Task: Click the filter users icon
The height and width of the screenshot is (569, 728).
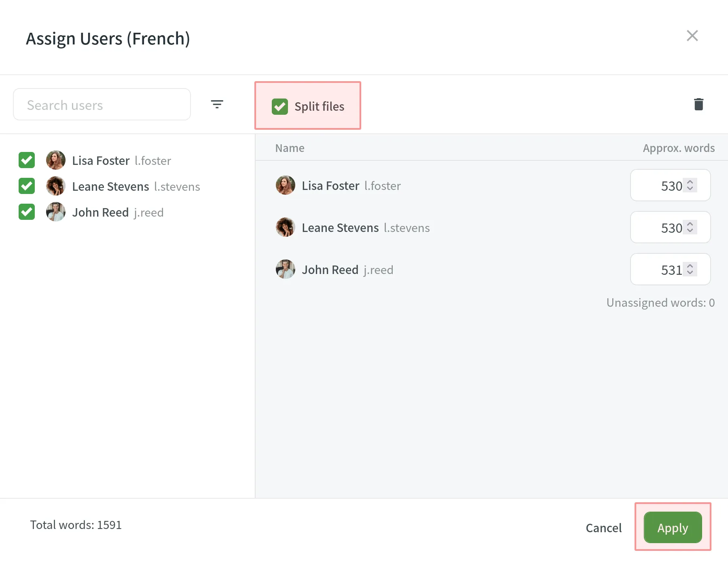Action: pyautogui.click(x=217, y=105)
